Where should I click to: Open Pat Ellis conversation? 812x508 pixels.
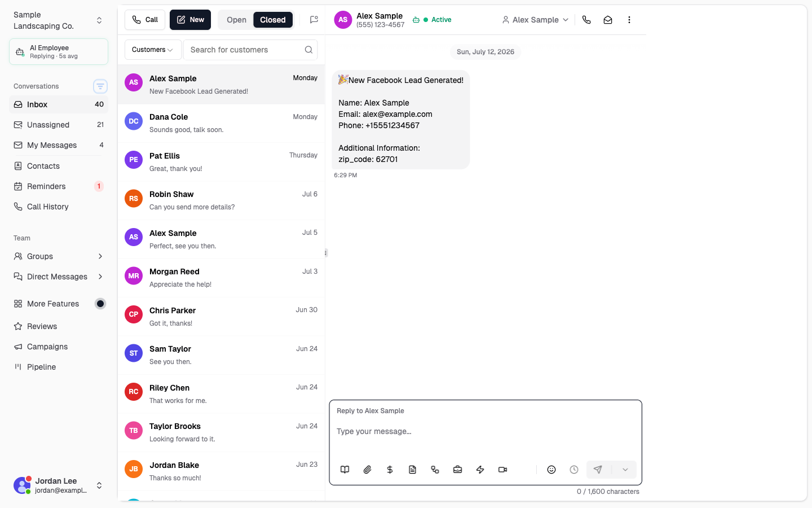[222, 162]
